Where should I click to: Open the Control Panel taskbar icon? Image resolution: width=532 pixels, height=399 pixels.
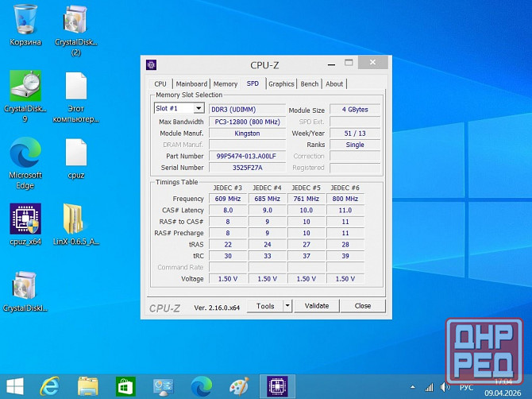tap(164, 386)
